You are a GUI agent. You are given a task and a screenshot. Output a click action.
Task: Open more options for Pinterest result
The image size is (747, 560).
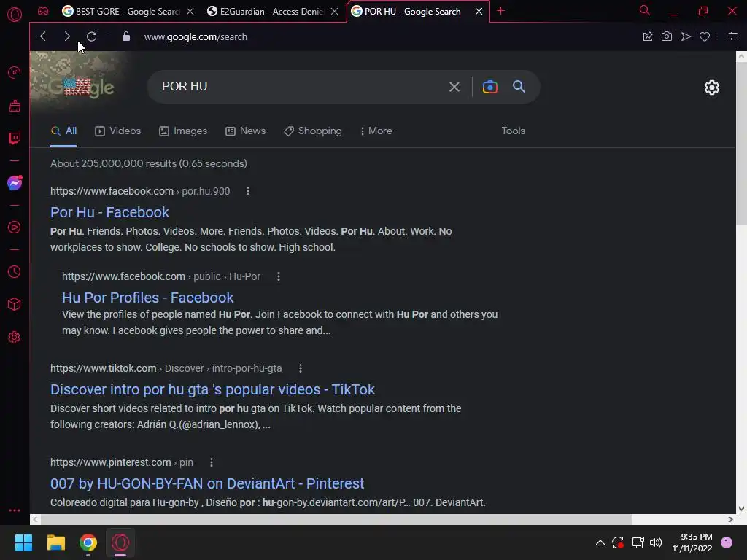(x=212, y=462)
